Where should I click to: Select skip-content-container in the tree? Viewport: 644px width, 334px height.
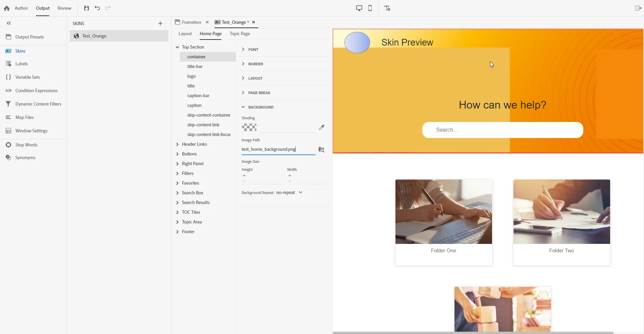[x=209, y=115]
